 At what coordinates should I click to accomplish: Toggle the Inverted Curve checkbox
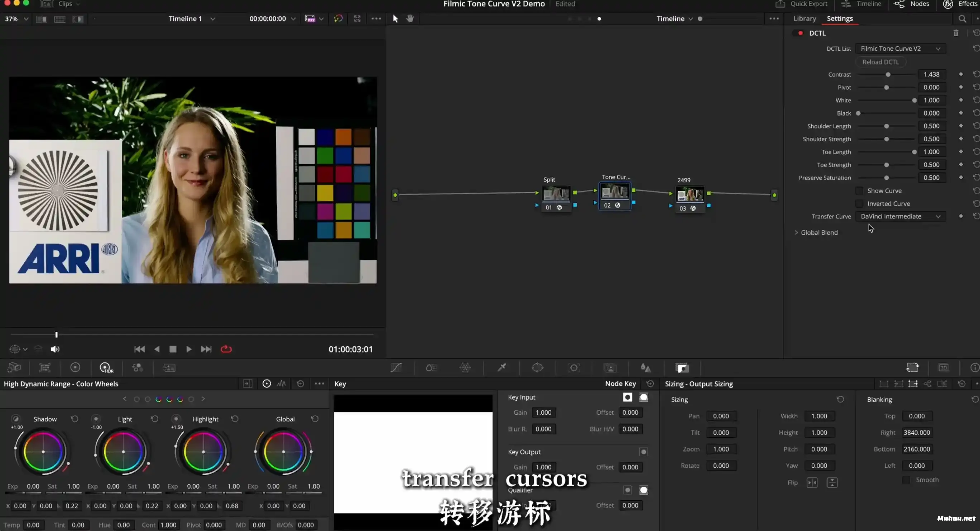(x=859, y=204)
